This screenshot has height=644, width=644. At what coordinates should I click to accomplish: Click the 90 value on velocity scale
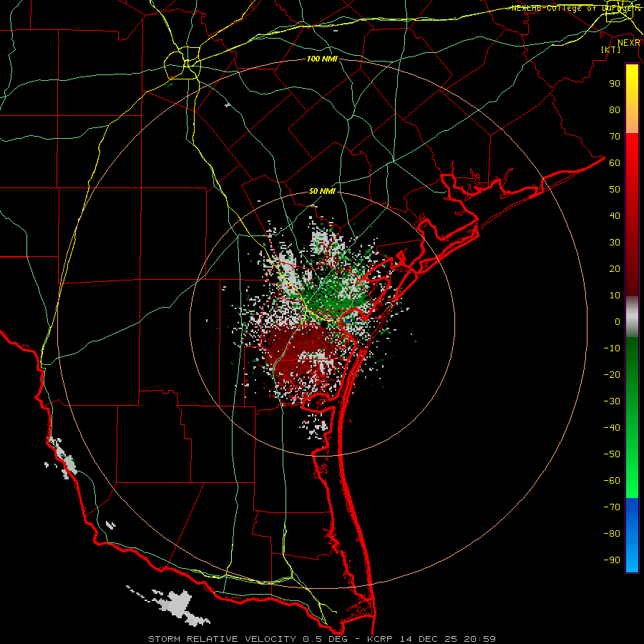pyautogui.click(x=615, y=84)
